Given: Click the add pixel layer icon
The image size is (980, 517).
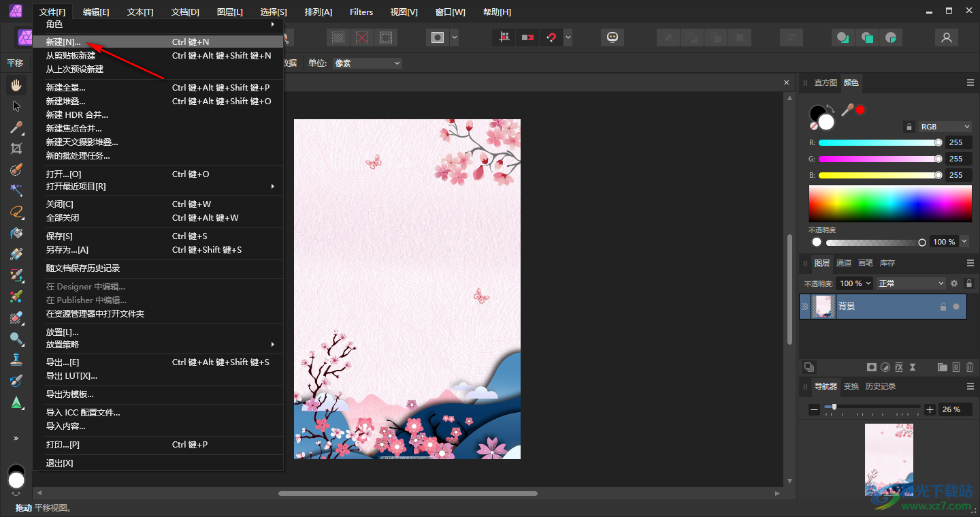Looking at the screenshot, I should click(956, 367).
